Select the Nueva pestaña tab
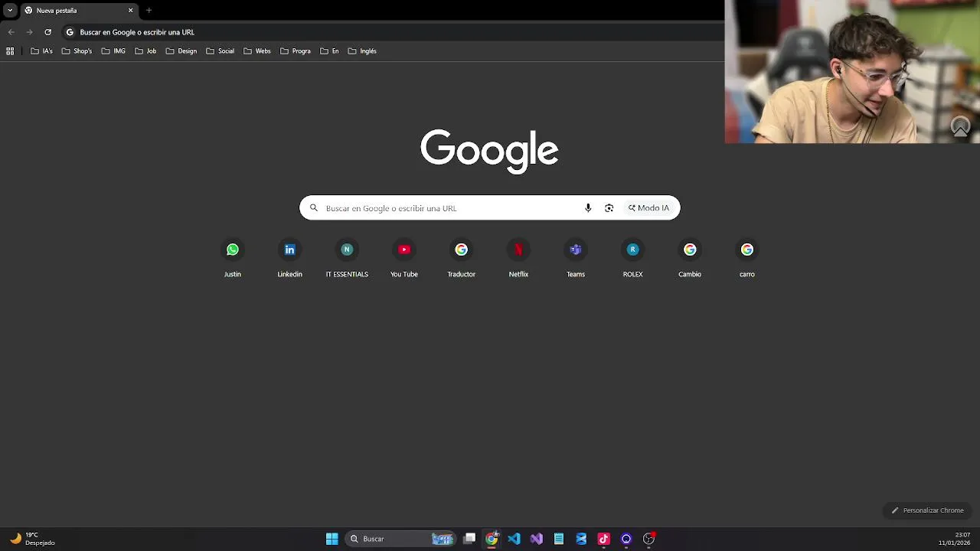 (x=79, y=11)
